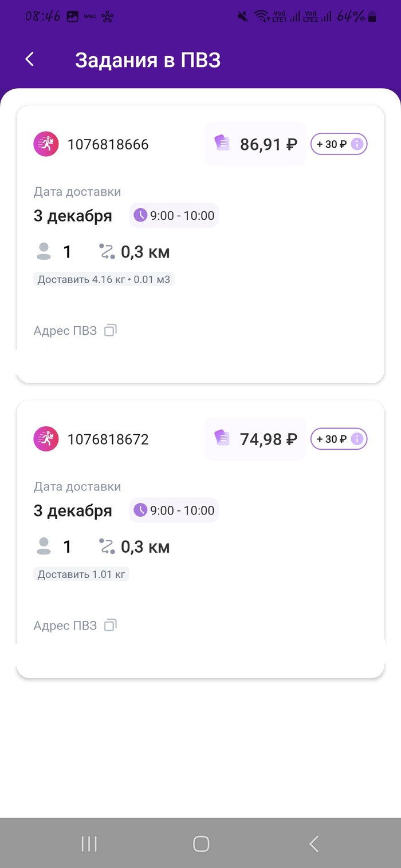Tap the +30 ₽ bonus badge on the second task

click(332, 439)
